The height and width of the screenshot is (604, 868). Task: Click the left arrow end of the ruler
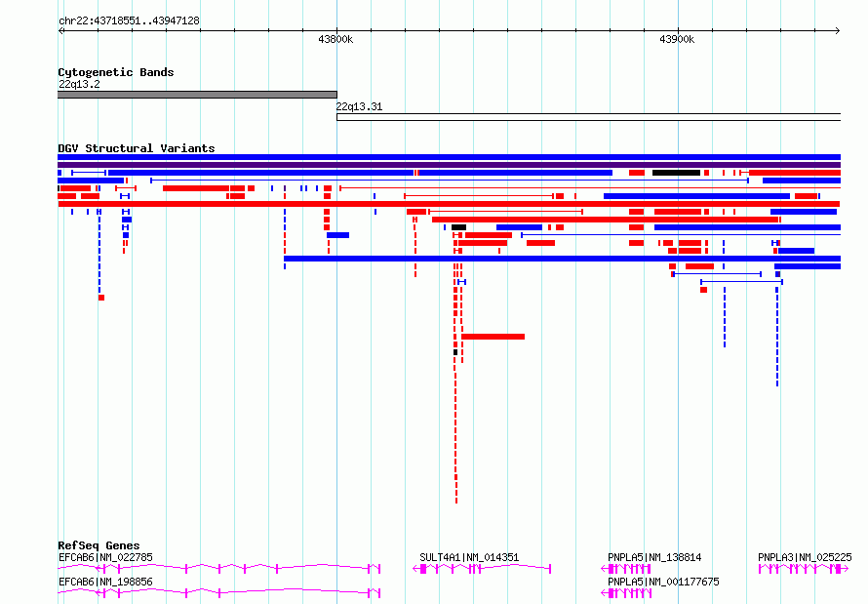[60, 31]
